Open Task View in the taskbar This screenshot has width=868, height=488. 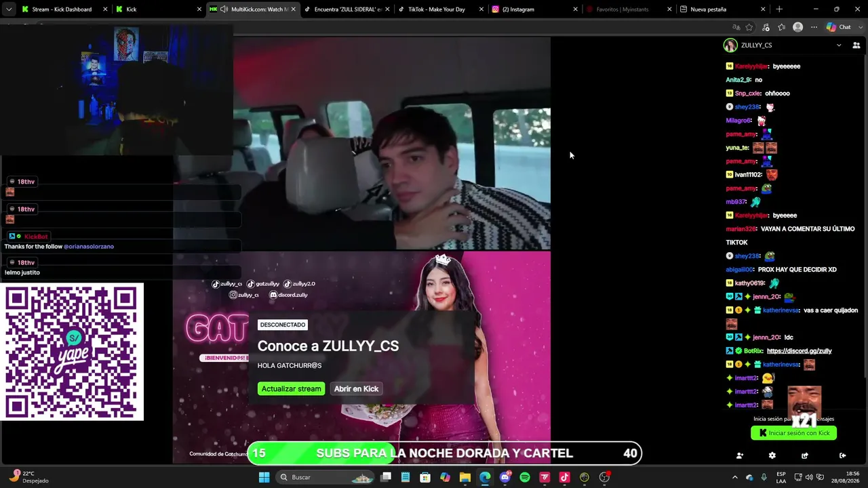(x=386, y=477)
